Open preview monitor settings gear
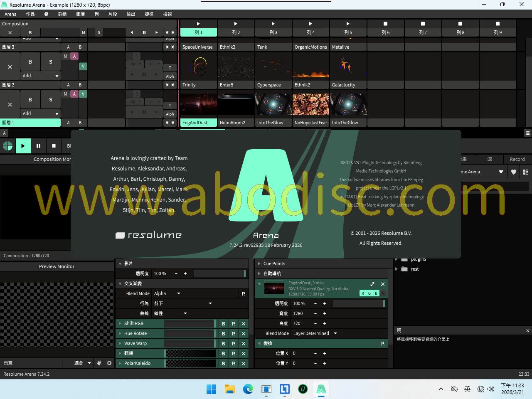 (x=109, y=363)
